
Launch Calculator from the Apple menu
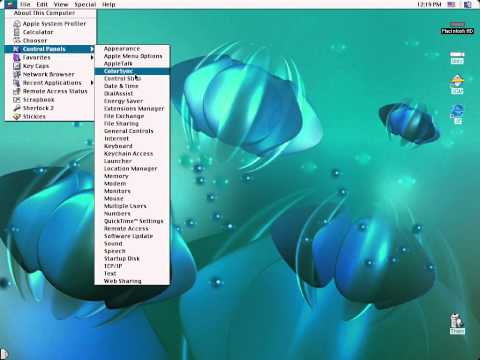(50, 32)
